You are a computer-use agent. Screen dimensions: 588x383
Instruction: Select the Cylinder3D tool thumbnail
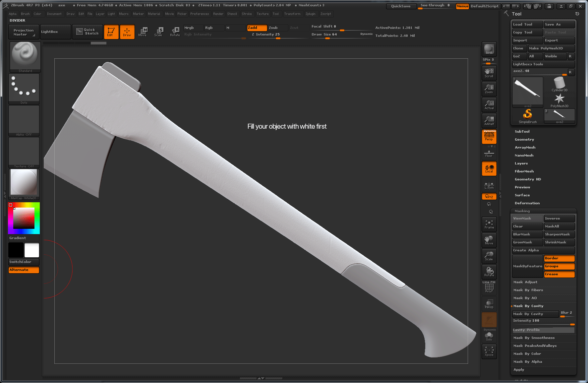pyautogui.click(x=559, y=84)
